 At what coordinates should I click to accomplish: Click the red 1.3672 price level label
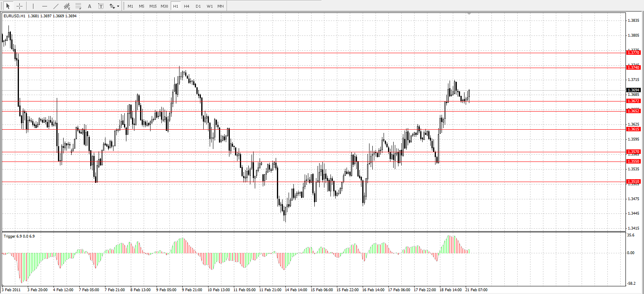tap(634, 101)
